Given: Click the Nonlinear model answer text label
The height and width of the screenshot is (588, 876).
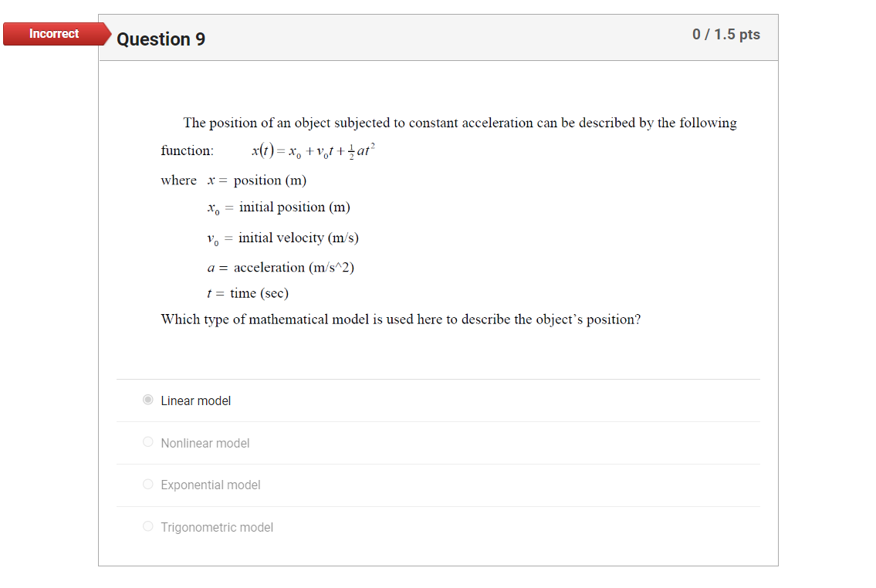Looking at the screenshot, I should click(x=205, y=442).
